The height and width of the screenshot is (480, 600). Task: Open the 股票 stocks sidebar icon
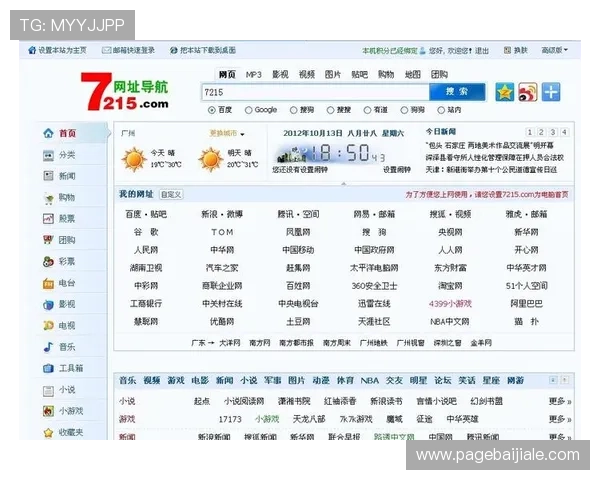click(x=48, y=219)
